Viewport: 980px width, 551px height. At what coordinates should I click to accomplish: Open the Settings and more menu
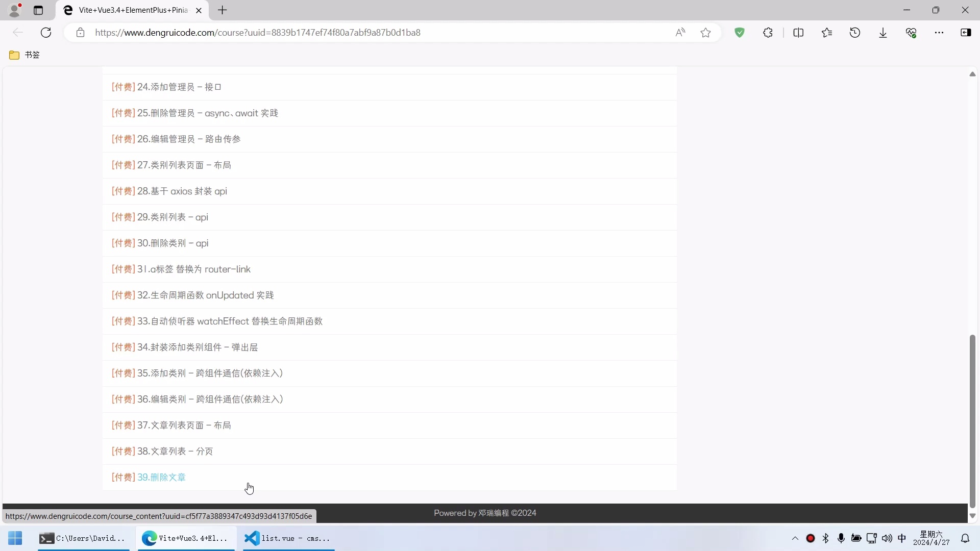click(940, 32)
